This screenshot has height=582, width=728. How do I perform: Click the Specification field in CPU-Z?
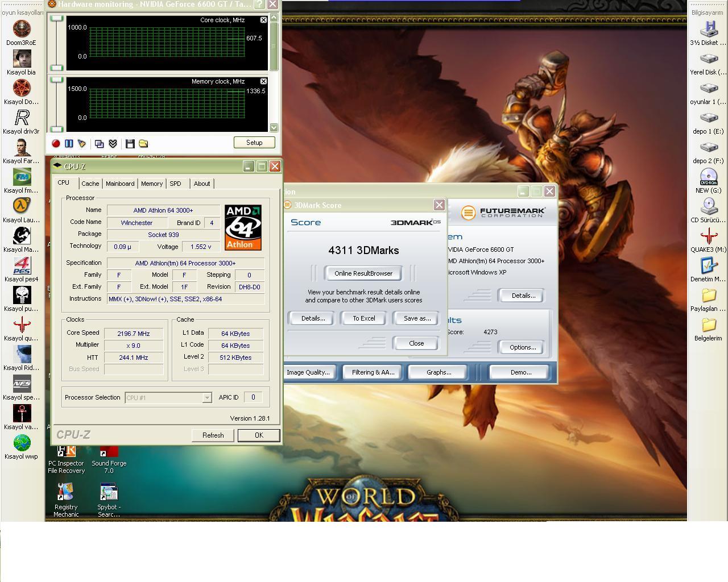tap(185, 263)
